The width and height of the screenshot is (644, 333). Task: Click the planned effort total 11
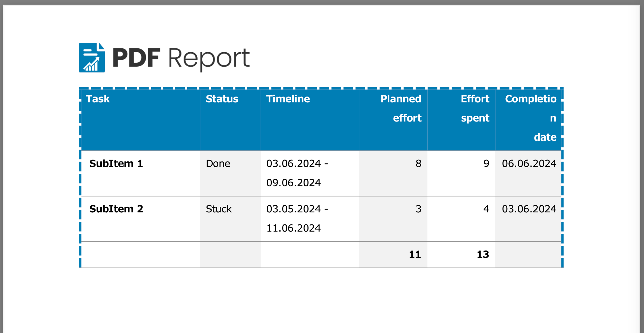[x=415, y=254]
